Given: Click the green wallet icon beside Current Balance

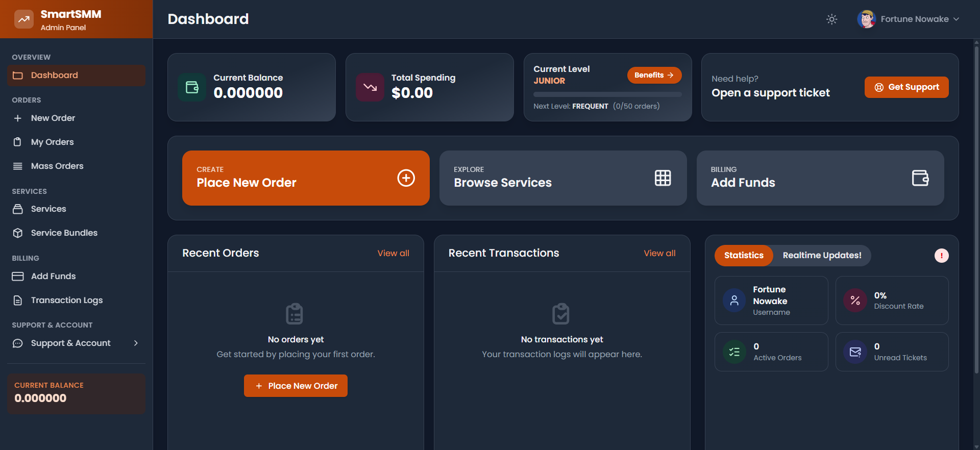Looking at the screenshot, I should [x=192, y=87].
